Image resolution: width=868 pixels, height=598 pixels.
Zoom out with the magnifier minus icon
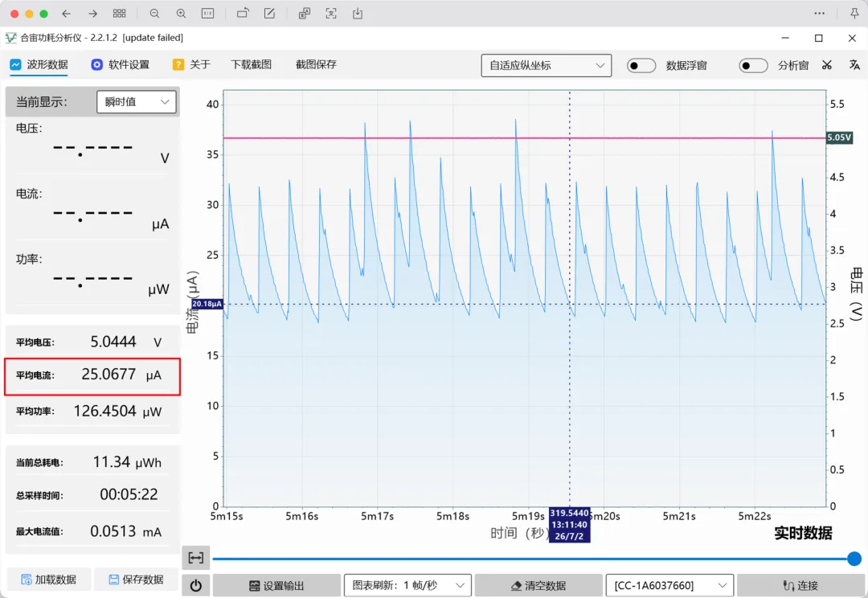[154, 14]
